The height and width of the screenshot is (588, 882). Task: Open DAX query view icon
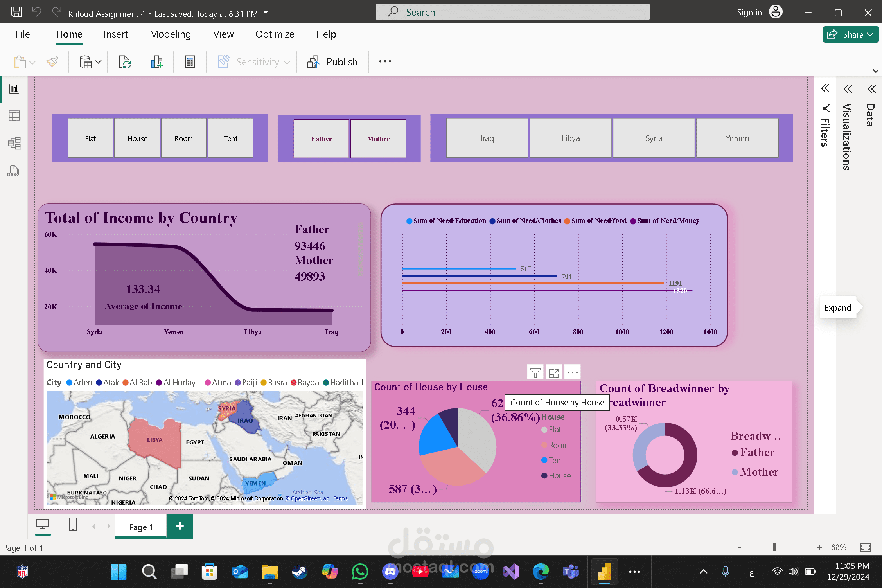tap(13, 171)
